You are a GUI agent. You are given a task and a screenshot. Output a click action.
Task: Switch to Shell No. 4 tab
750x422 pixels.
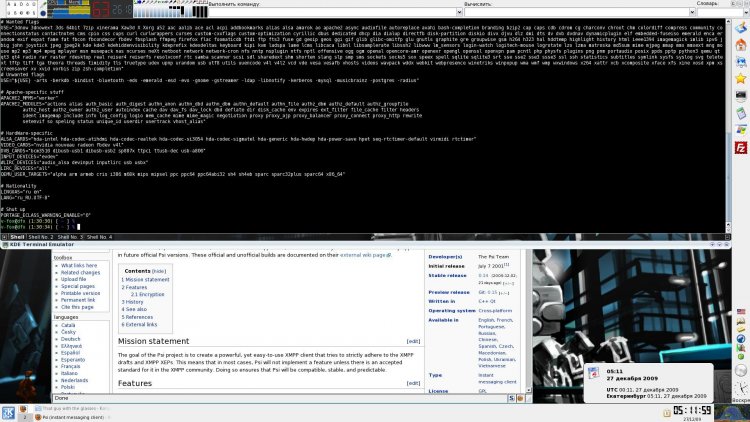99,237
